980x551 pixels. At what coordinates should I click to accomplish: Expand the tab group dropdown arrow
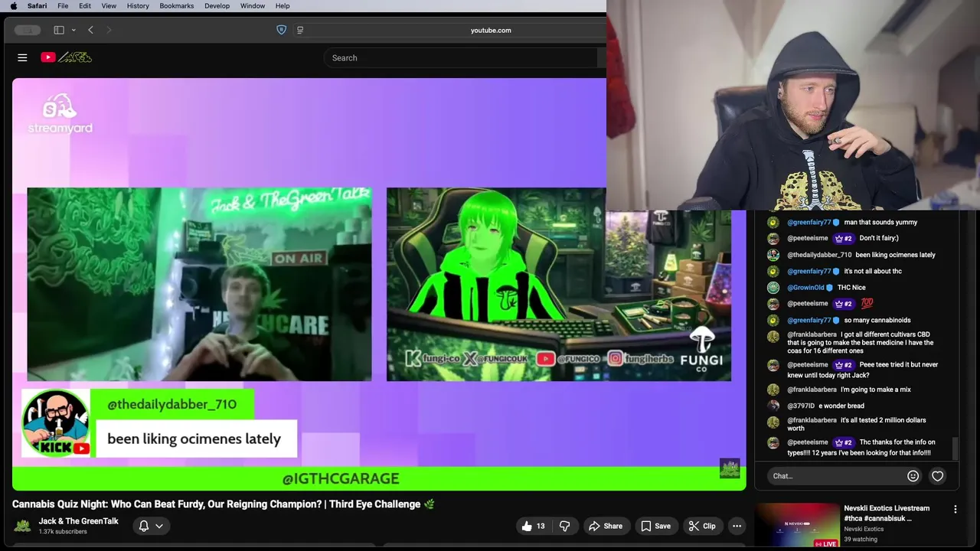coord(73,30)
